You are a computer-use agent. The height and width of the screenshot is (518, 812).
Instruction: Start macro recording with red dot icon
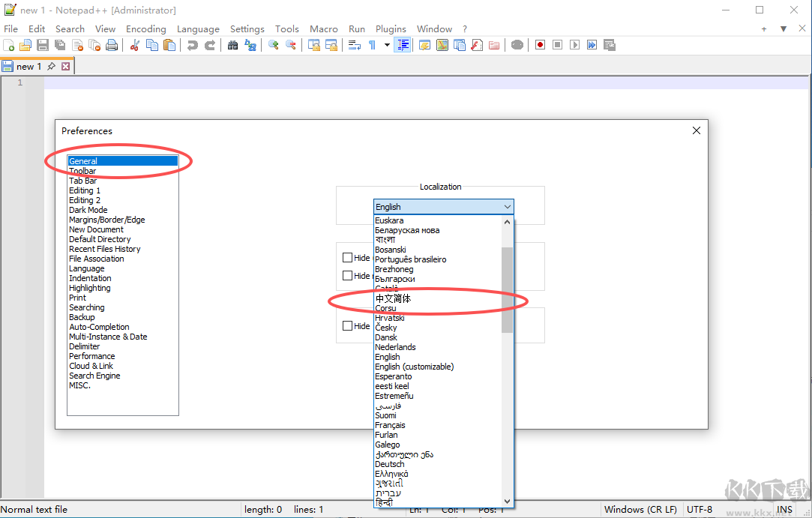pos(540,45)
